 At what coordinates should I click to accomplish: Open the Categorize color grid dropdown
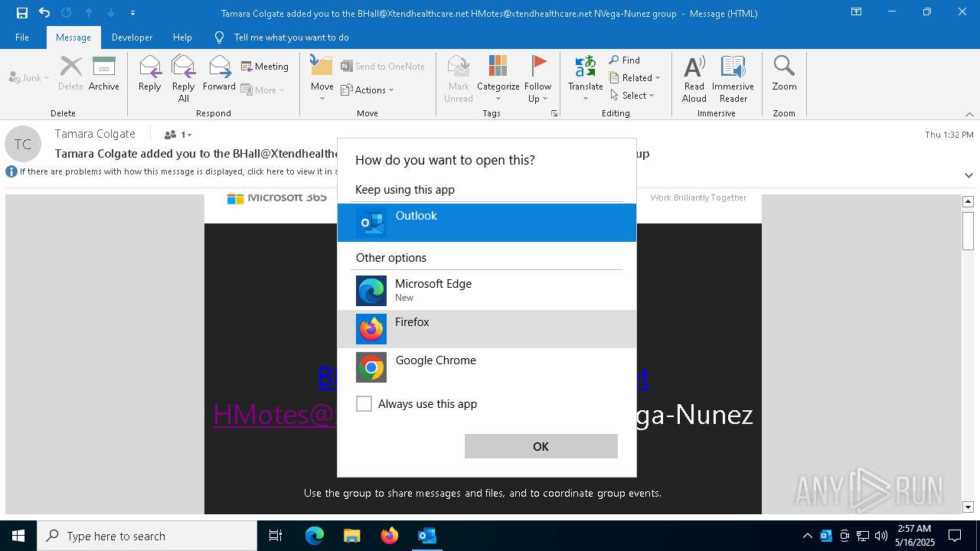498,78
